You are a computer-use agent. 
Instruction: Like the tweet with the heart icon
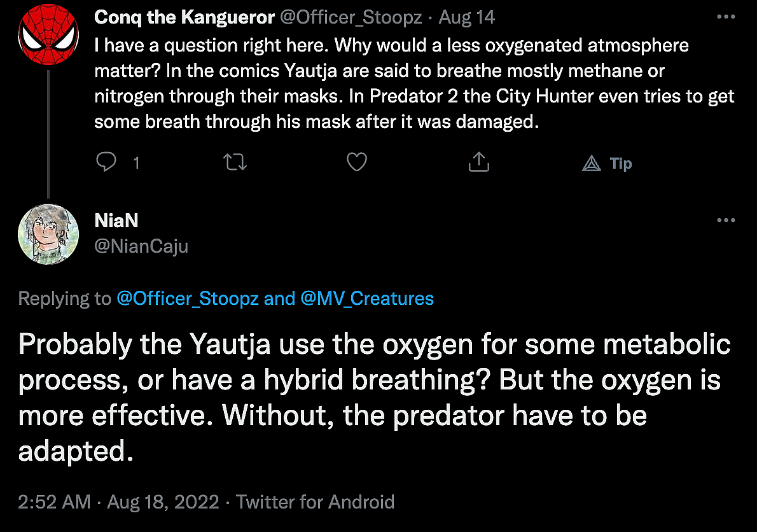[x=357, y=163]
